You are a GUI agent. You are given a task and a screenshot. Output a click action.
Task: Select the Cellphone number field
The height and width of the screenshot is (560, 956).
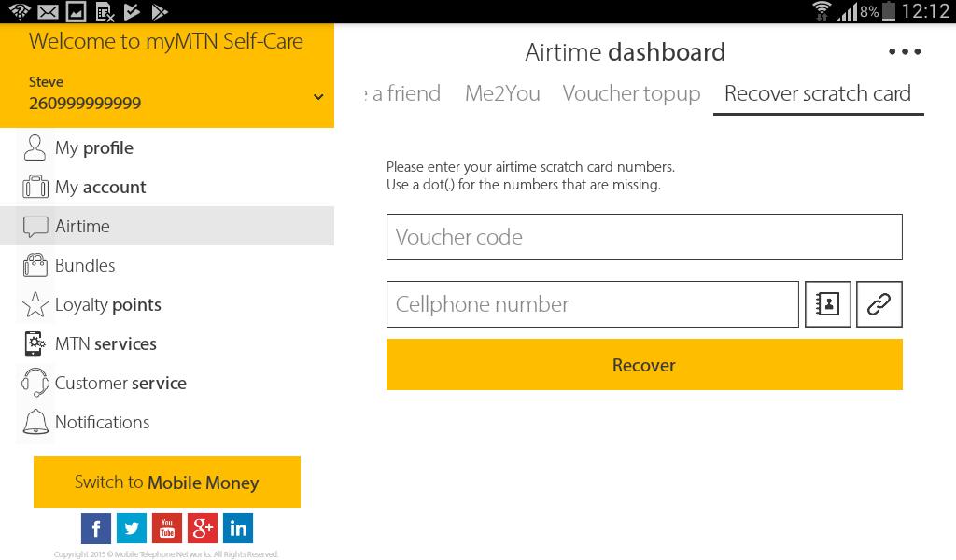[x=593, y=304]
